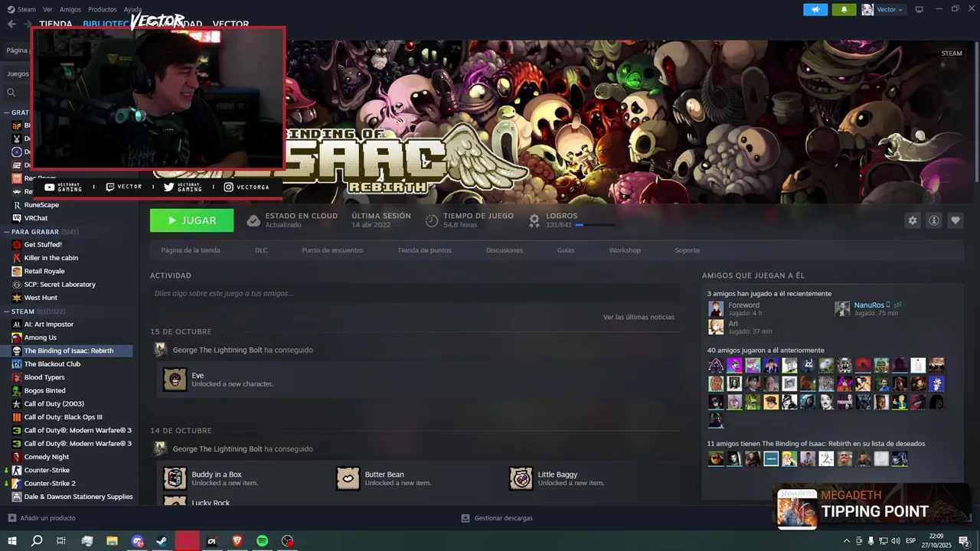The image size is (980, 551).
Task: Click the Butter Bean achievement icon
Action: pyautogui.click(x=348, y=478)
